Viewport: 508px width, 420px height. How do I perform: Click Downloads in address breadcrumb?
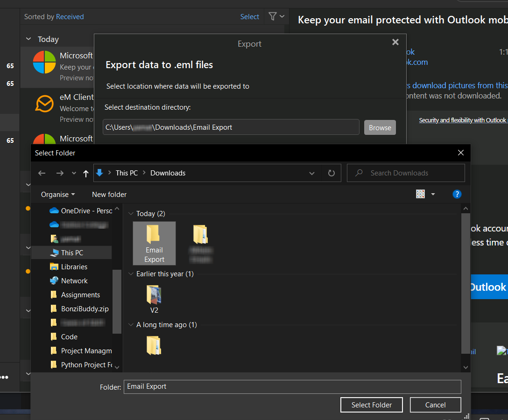point(168,173)
